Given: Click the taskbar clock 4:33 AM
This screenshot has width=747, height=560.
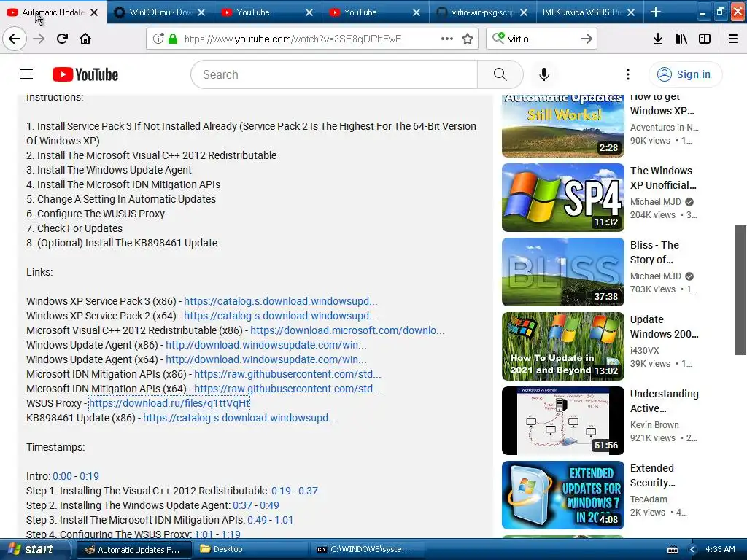Looking at the screenshot, I should click(720, 550).
